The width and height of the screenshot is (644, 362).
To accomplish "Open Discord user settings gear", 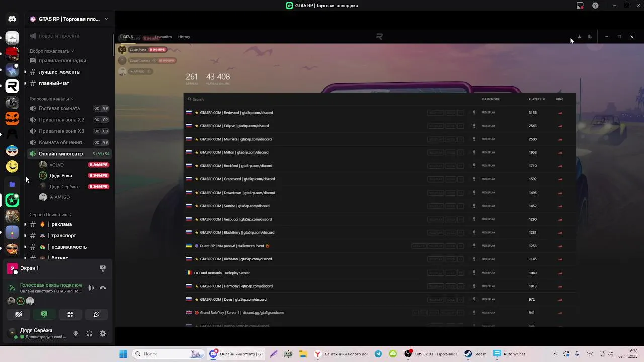I will click(x=103, y=333).
